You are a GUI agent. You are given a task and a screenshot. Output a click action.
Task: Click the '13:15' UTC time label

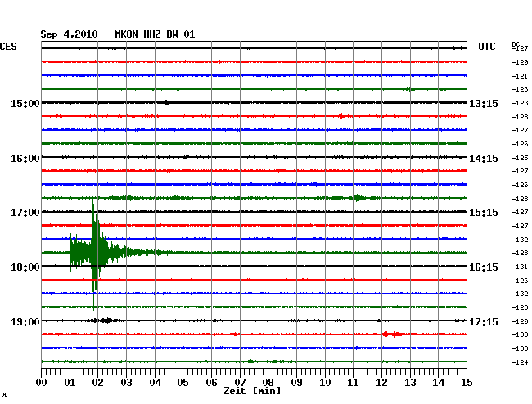pos(484,103)
